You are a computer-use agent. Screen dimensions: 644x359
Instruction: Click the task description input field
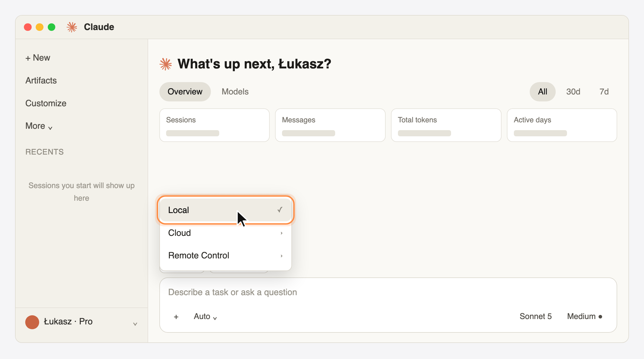coord(388,292)
